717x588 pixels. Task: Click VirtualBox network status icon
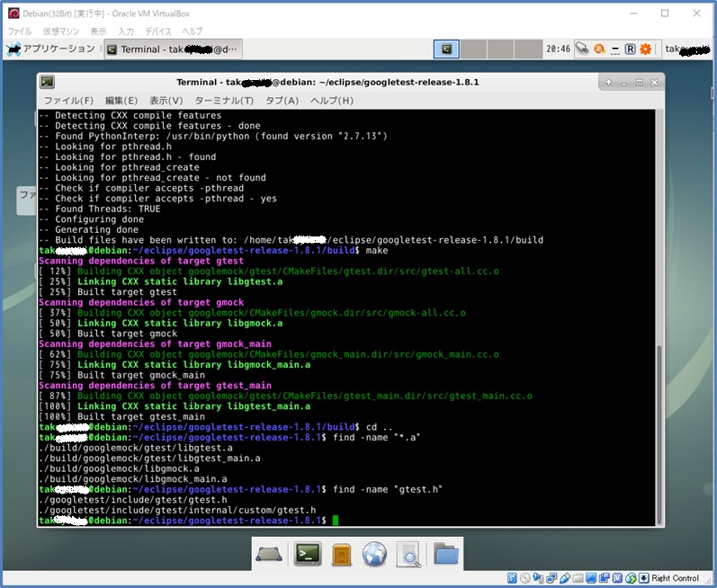551,578
